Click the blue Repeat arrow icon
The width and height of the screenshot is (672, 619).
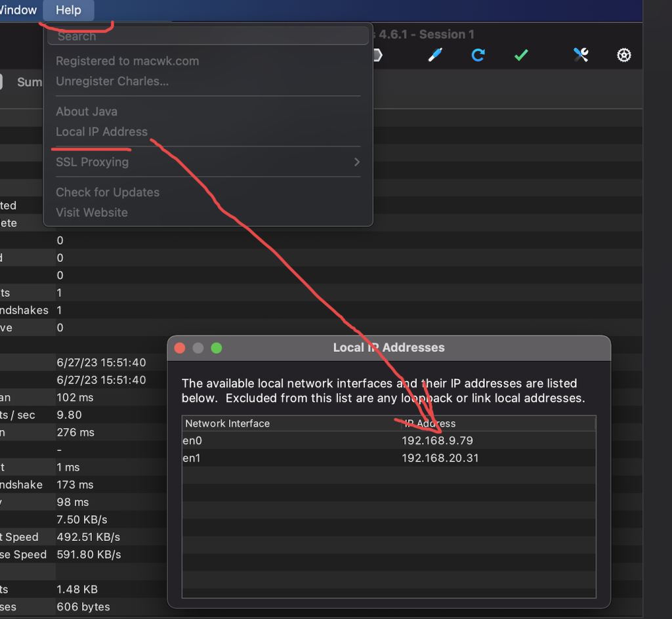[478, 55]
